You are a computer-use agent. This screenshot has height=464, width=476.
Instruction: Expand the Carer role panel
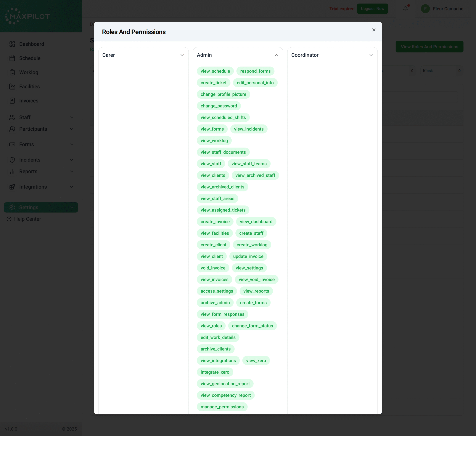click(182, 55)
